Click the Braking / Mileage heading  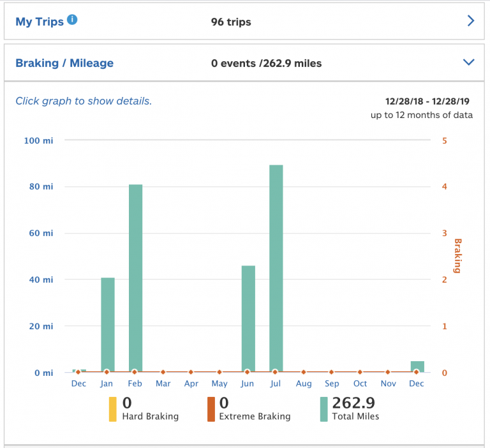coord(64,63)
